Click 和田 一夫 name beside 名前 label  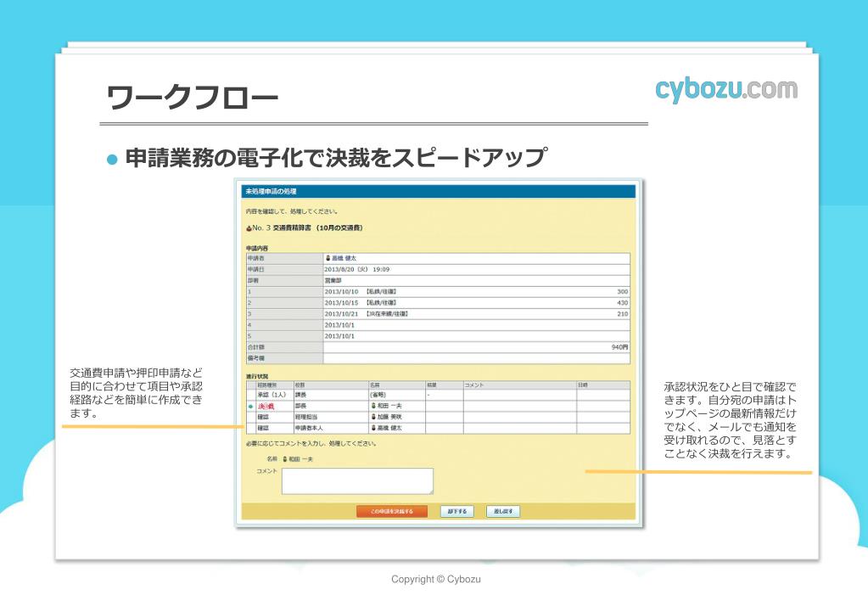(300, 459)
